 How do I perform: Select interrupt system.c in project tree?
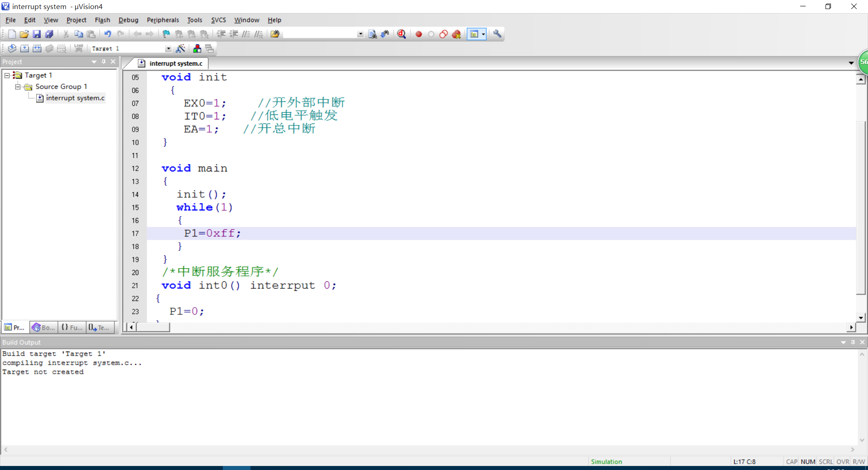(75, 98)
